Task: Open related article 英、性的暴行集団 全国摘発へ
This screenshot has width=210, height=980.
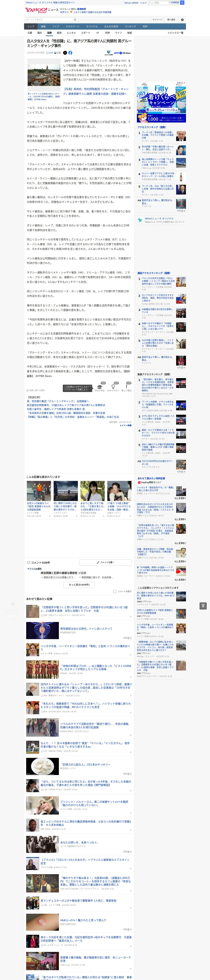Action: (58, 401)
